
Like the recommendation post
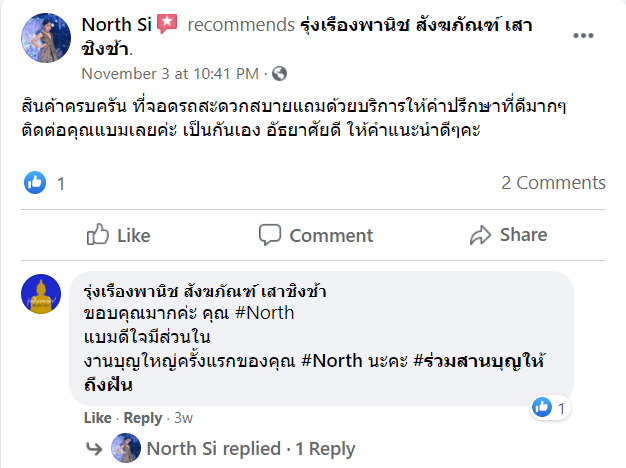[x=119, y=236]
